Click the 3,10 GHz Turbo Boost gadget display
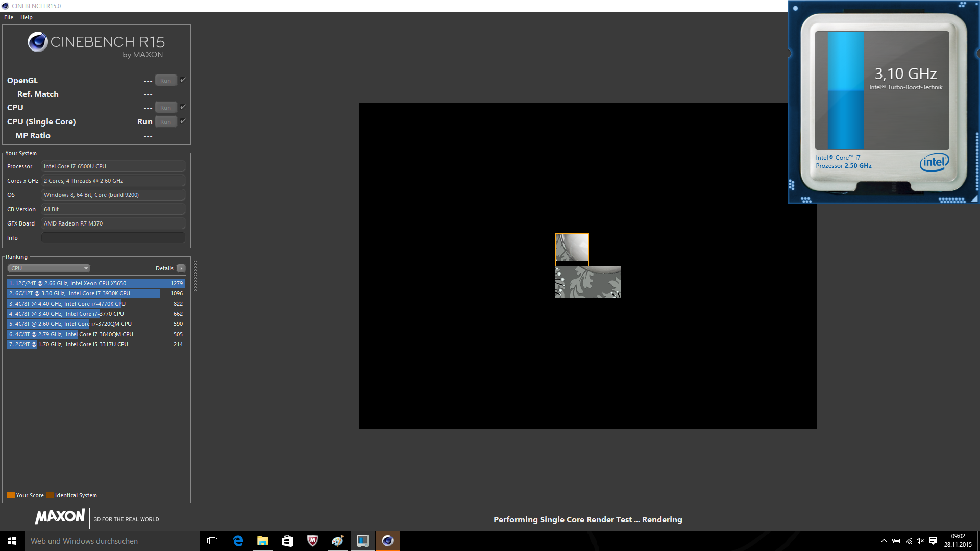980x551 pixels. pos(882,90)
